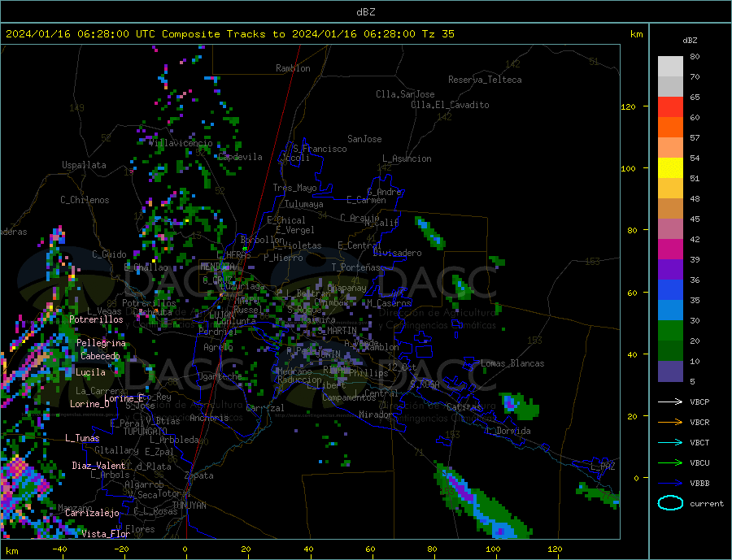This screenshot has width=732, height=560.
Task: Click the 'Capdevila' place label
Action: coord(240,157)
